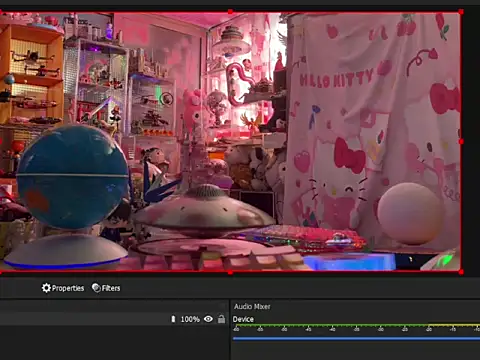Open the Filters dialog for the source
Screen dimensions: 480x360
[x=106, y=288]
